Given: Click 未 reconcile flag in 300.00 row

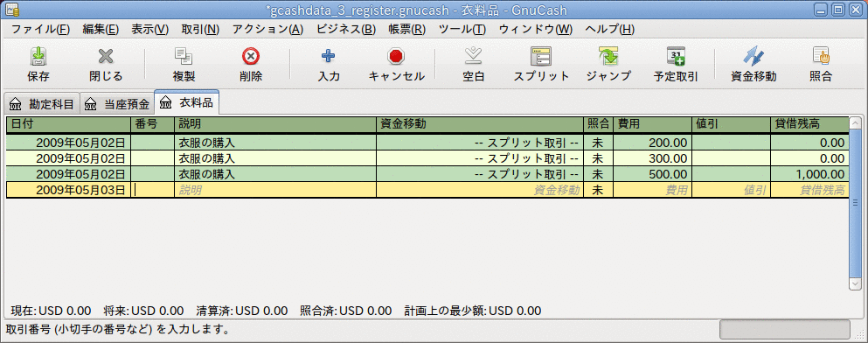Looking at the screenshot, I should tap(598, 158).
